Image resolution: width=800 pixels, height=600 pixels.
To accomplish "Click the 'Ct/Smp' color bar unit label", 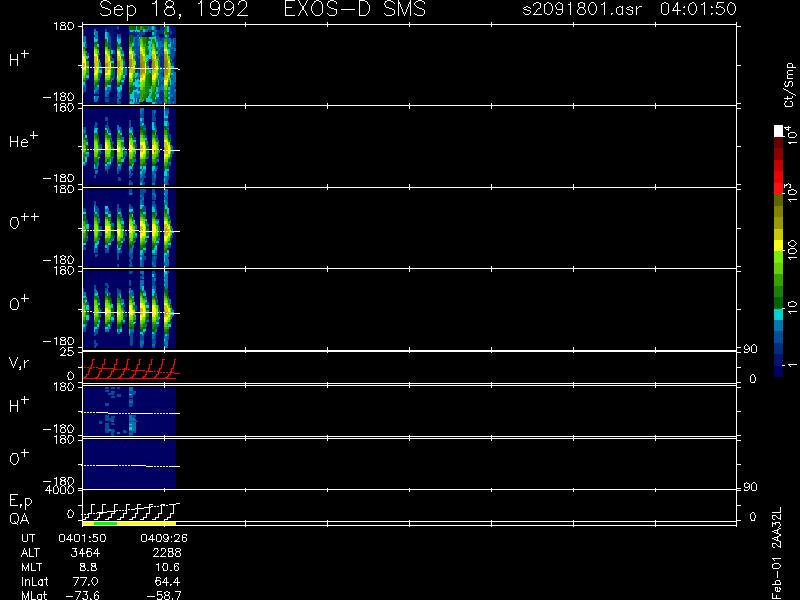I will (x=789, y=85).
